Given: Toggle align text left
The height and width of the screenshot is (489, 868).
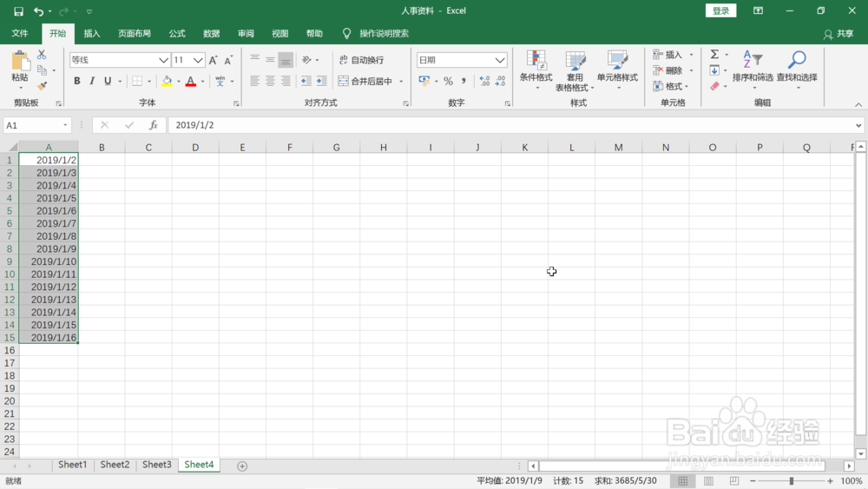Looking at the screenshot, I should 254,82.
